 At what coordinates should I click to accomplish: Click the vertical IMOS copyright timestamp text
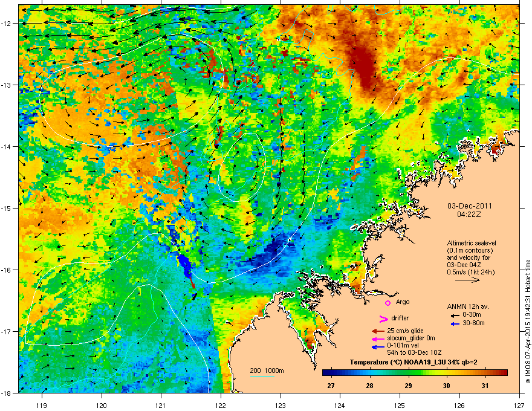tap(528, 322)
